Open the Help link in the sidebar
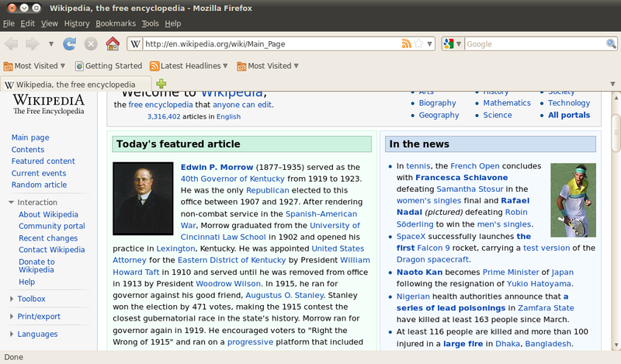621x364 pixels. click(x=26, y=282)
